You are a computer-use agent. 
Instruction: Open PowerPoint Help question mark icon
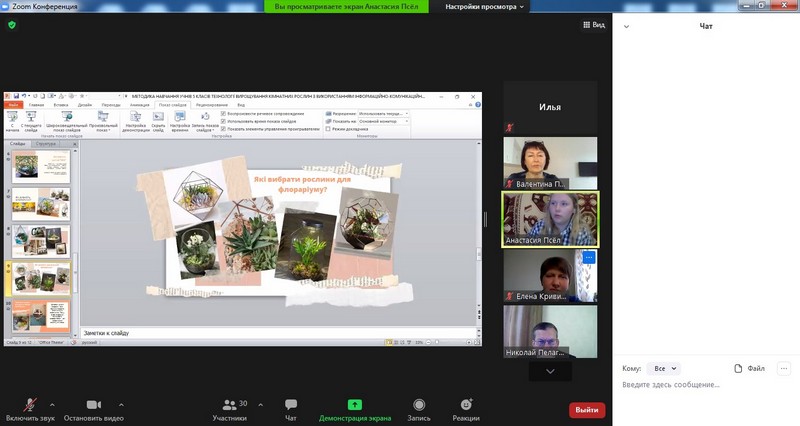point(478,105)
